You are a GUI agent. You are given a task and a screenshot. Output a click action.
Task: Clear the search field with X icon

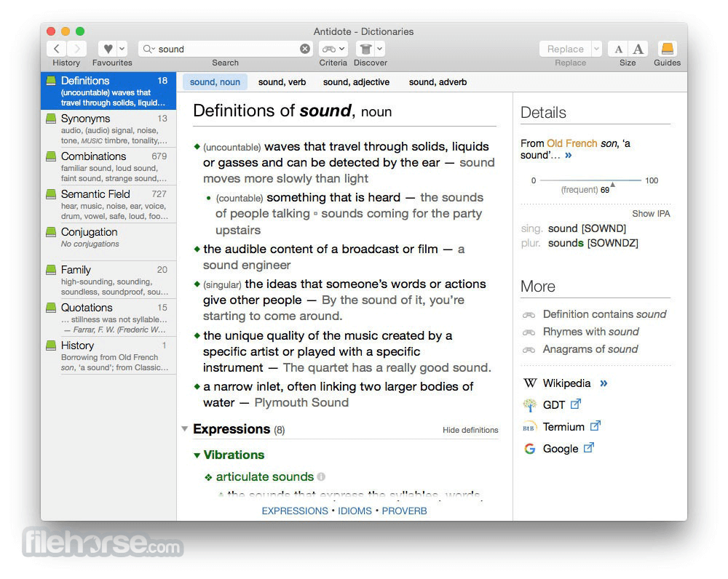point(305,49)
